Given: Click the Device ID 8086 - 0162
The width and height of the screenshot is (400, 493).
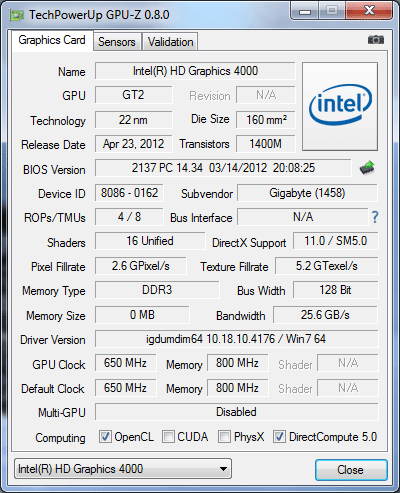Looking at the screenshot, I should (129, 193).
